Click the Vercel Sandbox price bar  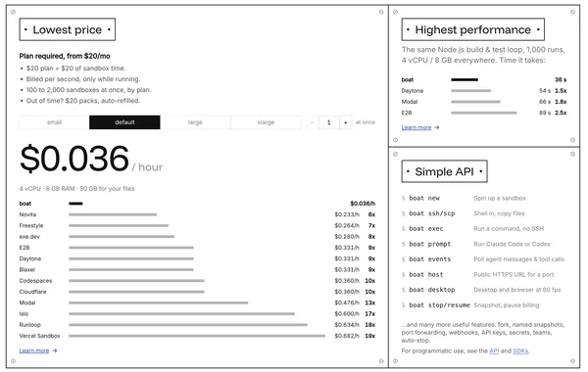click(x=197, y=336)
